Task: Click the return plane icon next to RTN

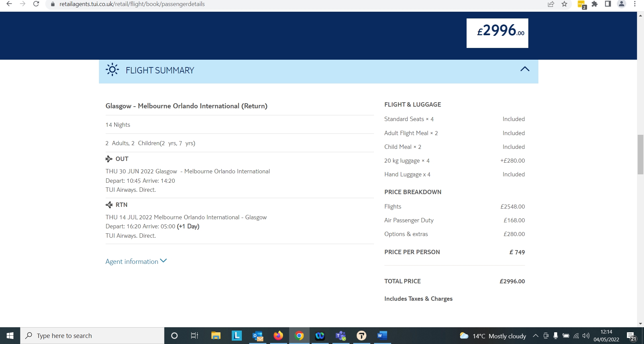Action: click(x=109, y=205)
